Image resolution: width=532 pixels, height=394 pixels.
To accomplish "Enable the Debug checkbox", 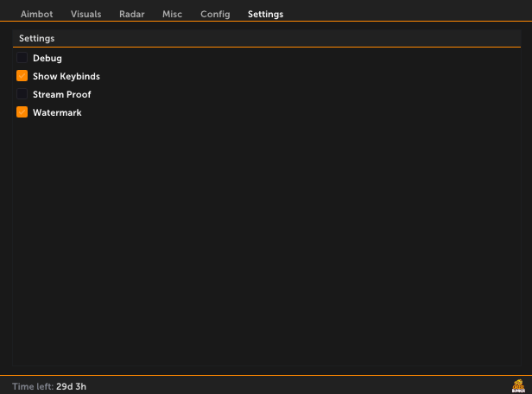I will pyautogui.click(x=22, y=58).
